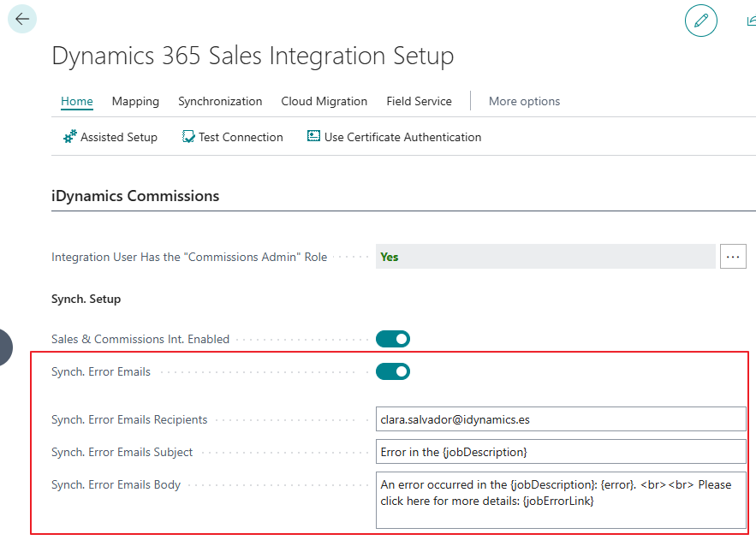The image size is (756, 540).
Task: Open the Cloud Migration menu
Action: coord(324,101)
